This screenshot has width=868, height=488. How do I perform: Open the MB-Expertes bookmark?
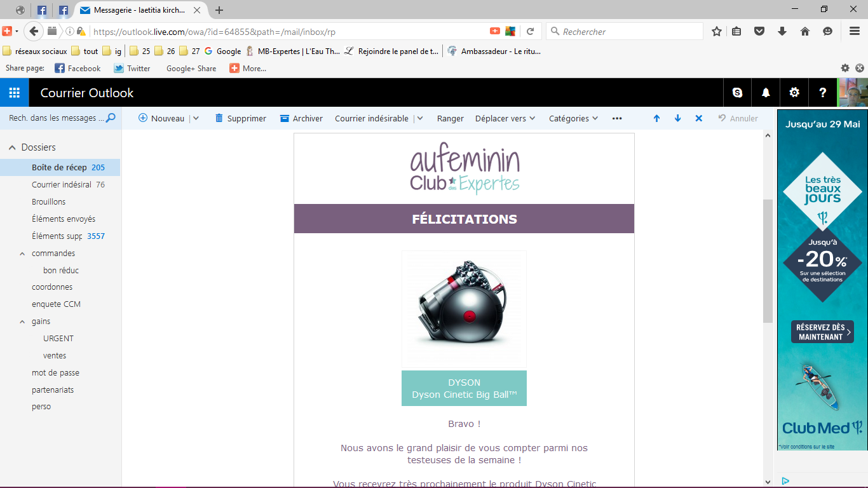point(293,51)
